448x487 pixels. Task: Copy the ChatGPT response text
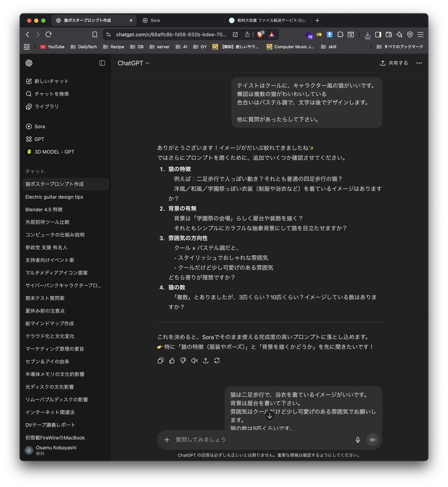tap(160, 361)
